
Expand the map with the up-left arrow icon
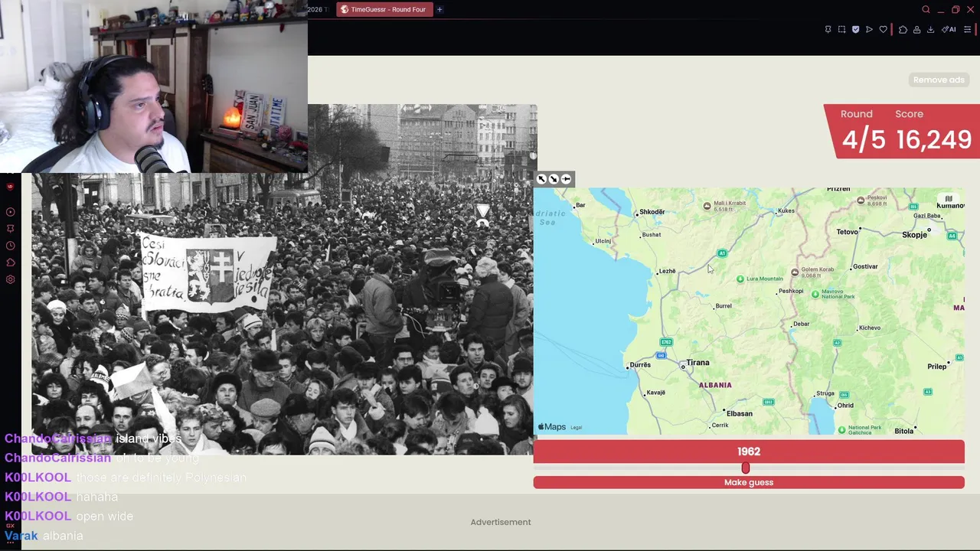pyautogui.click(x=541, y=179)
